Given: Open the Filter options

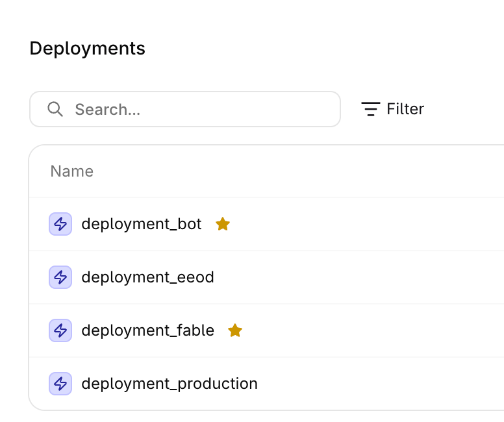Looking at the screenshot, I should 392,109.
